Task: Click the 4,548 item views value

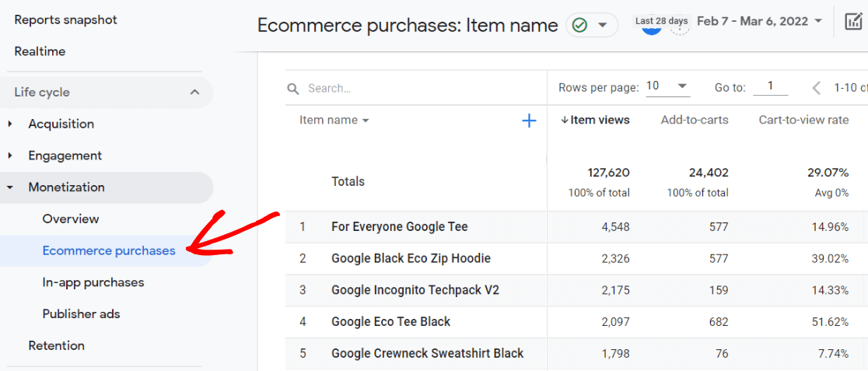Action: click(x=616, y=226)
